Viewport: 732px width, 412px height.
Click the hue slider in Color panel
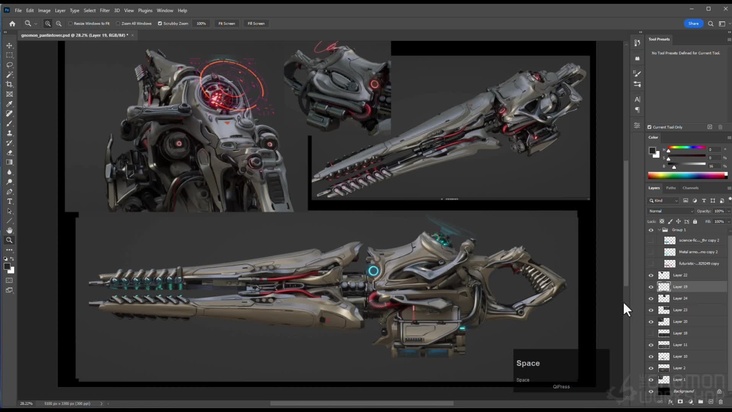point(686,148)
